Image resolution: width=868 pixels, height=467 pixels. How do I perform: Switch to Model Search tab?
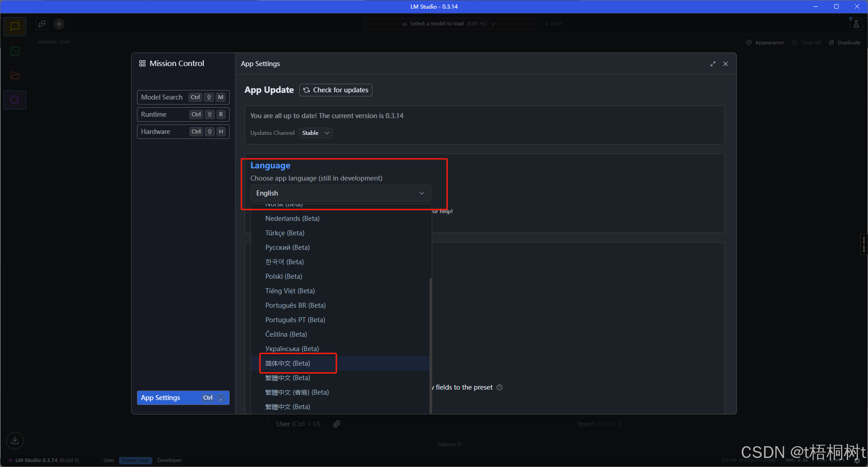pyautogui.click(x=183, y=97)
